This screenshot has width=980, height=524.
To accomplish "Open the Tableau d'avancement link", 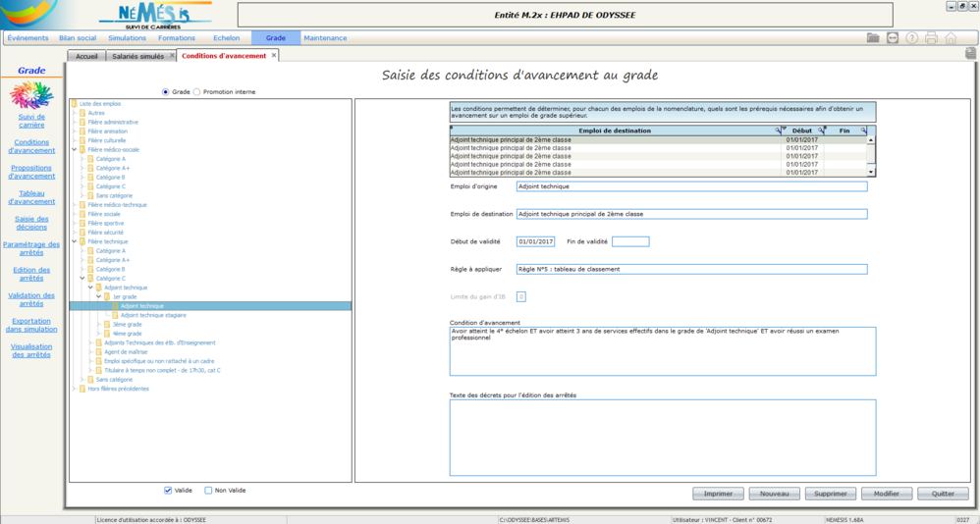I will tap(31, 197).
